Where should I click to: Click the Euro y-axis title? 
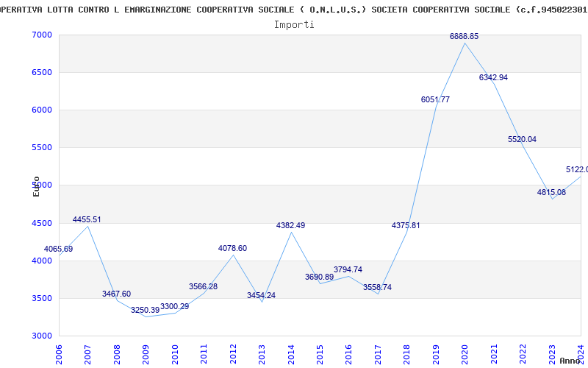[x=36, y=186]
